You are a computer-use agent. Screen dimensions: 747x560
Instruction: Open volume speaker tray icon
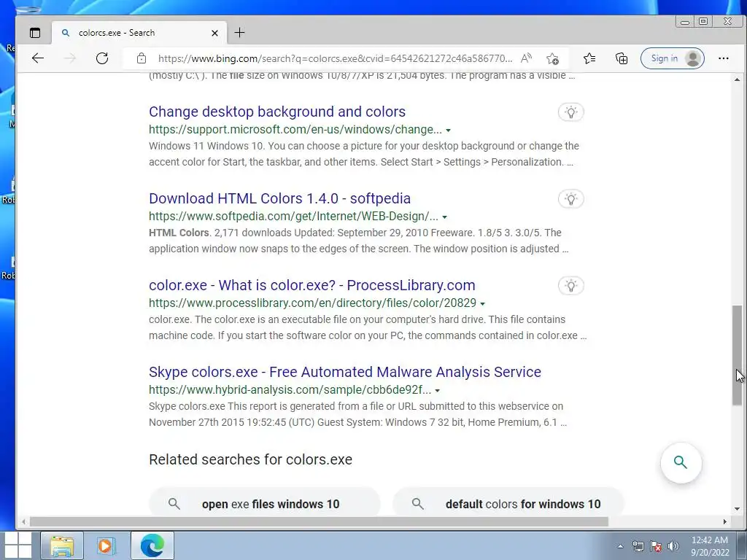(x=673, y=546)
